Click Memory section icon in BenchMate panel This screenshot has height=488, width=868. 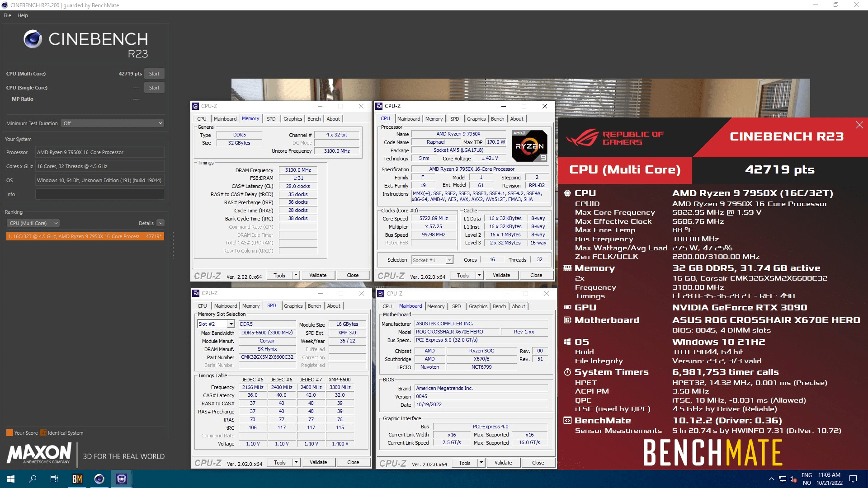pos(567,268)
